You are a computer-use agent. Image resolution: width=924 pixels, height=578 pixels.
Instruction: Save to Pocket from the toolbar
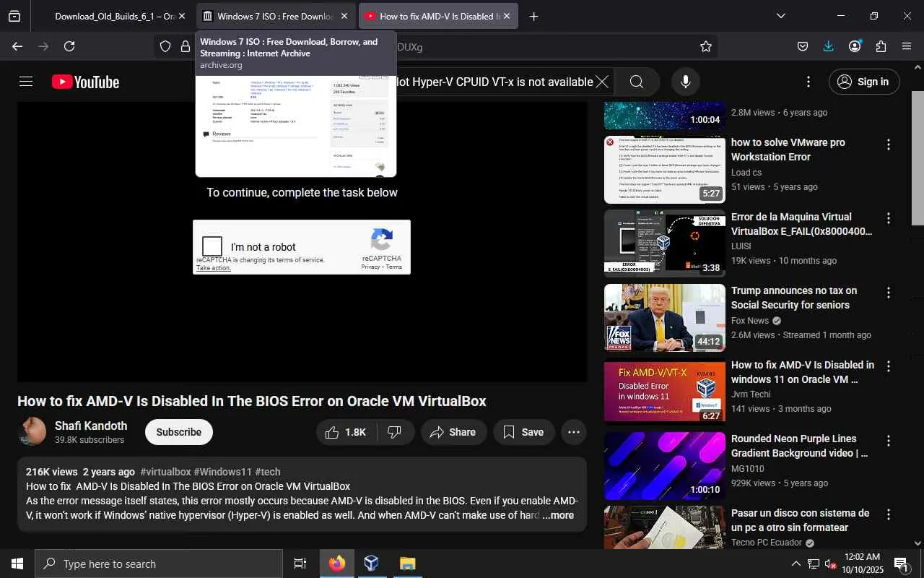coord(803,46)
